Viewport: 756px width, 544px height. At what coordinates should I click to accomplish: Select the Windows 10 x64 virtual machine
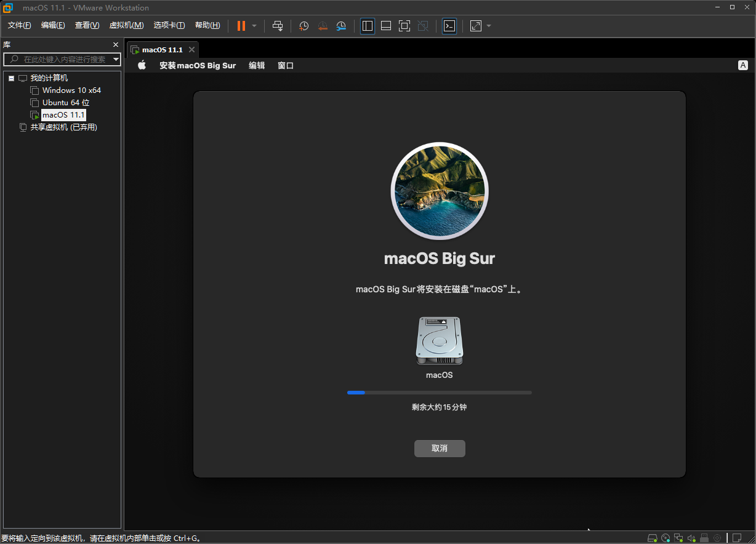pos(71,90)
